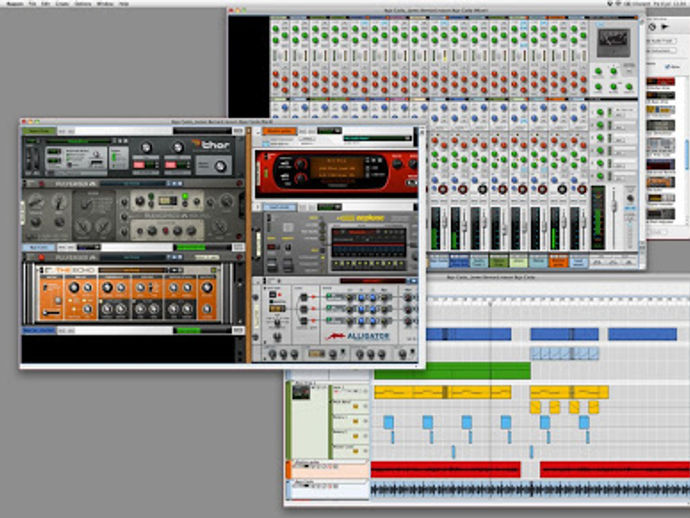Screen dimensions: 690x518
Task: Open the Window menu
Action: (105, 4)
